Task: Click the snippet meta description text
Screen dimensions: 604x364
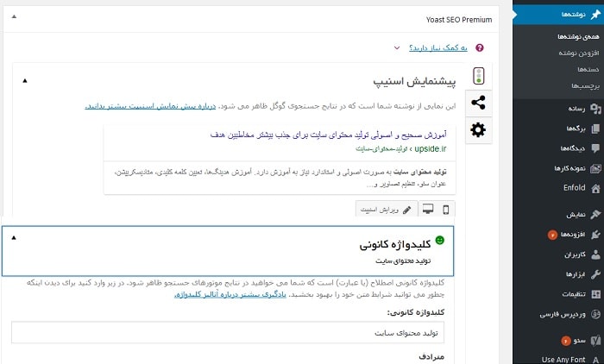Action: point(280,178)
